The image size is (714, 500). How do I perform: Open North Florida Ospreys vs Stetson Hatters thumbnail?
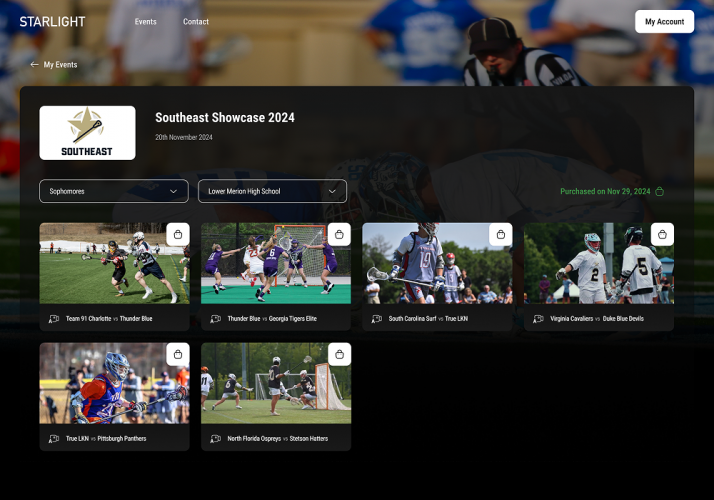click(276, 383)
